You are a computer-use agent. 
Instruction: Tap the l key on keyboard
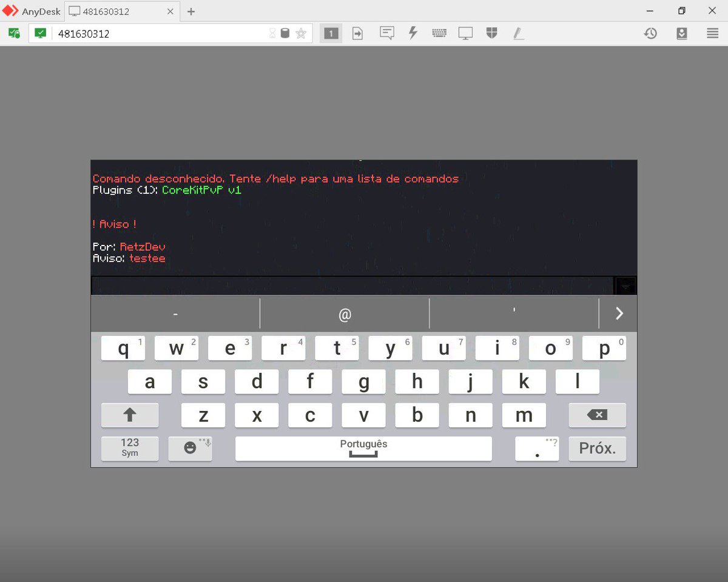click(x=578, y=382)
